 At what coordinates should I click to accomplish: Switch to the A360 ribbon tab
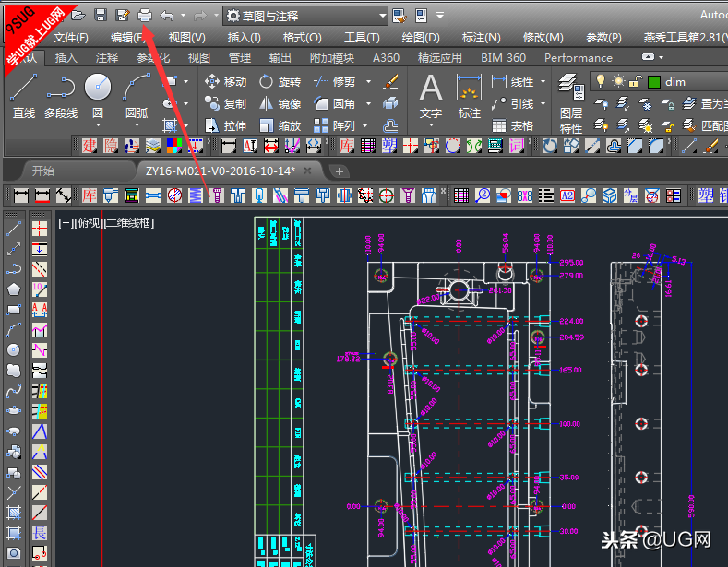pyautogui.click(x=386, y=57)
